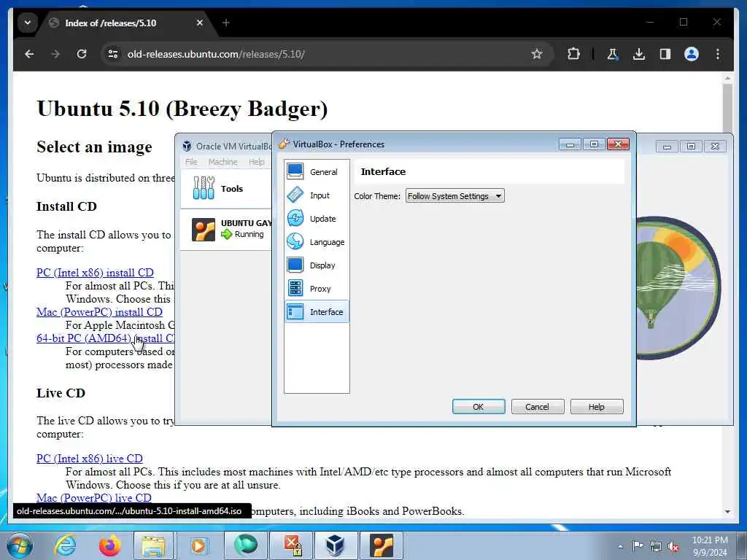Open Chrome extensions puzzle icon
Image resolution: width=747 pixels, height=560 pixels.
573,54
